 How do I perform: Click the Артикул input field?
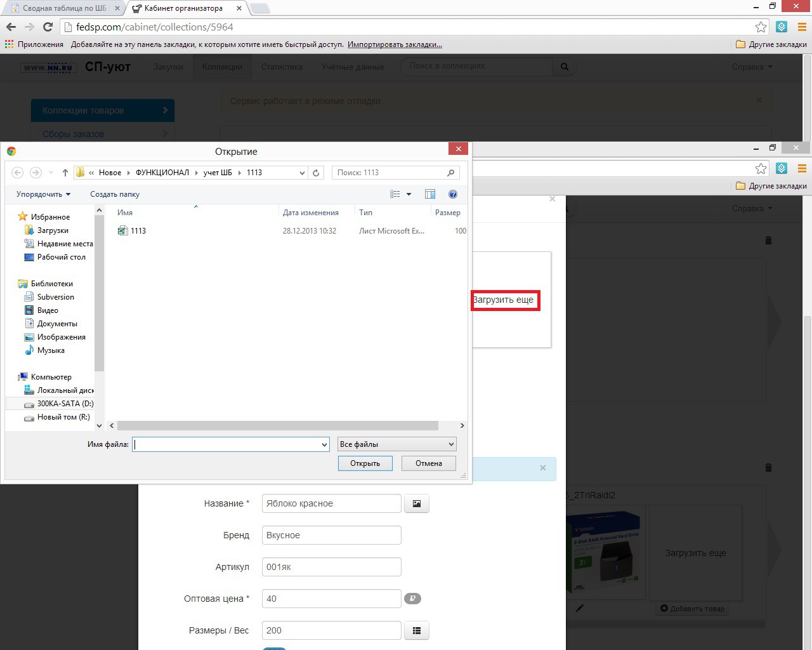tap(332, 567)
